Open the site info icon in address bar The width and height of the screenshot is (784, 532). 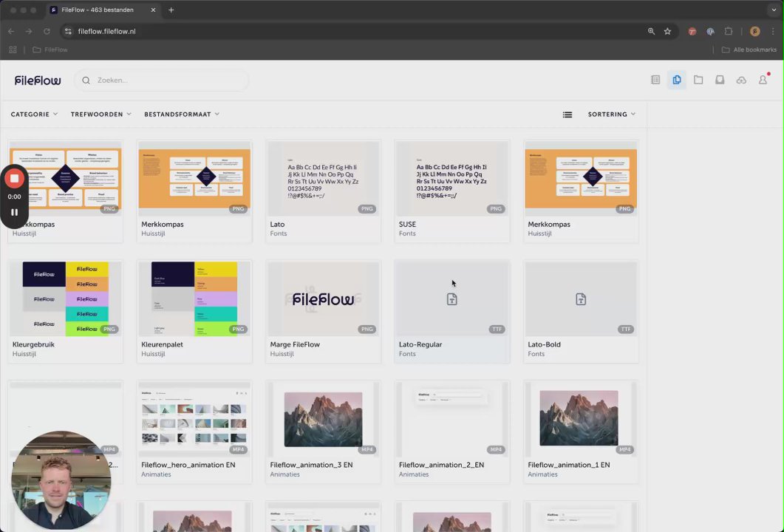point(68,31)
